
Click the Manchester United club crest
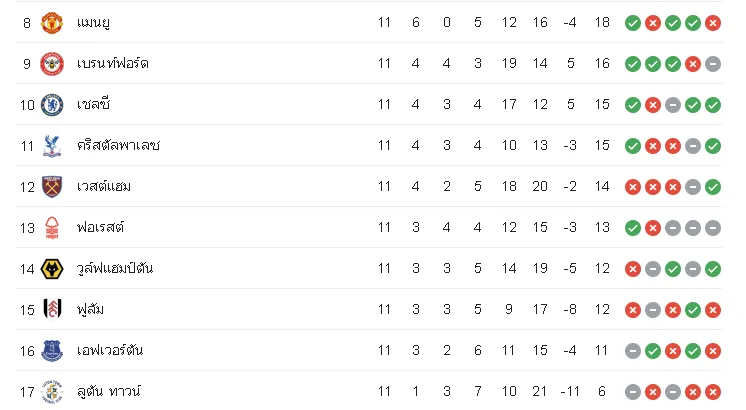coord(52,22)
